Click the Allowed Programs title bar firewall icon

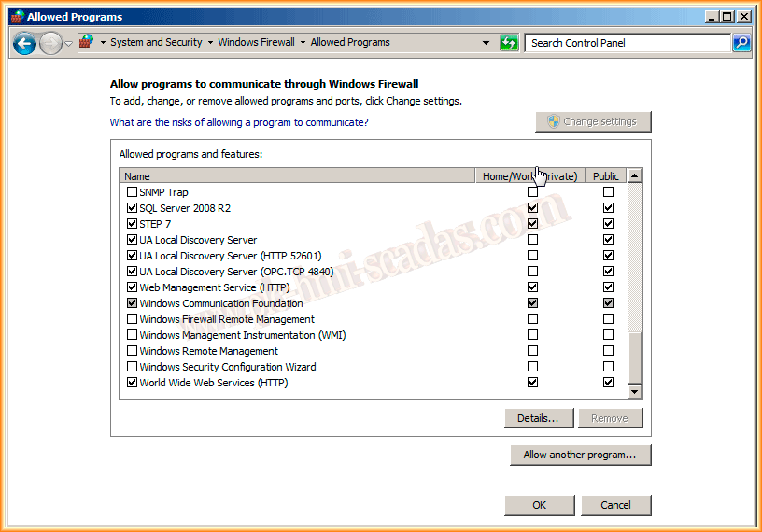[x=16, y=17]
